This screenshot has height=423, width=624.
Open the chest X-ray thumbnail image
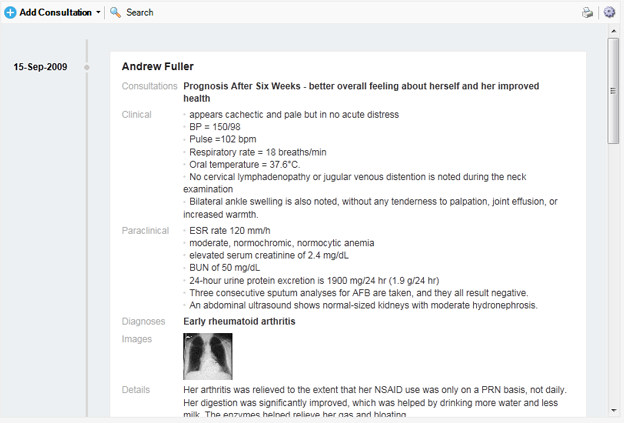[x=208, y=356]
